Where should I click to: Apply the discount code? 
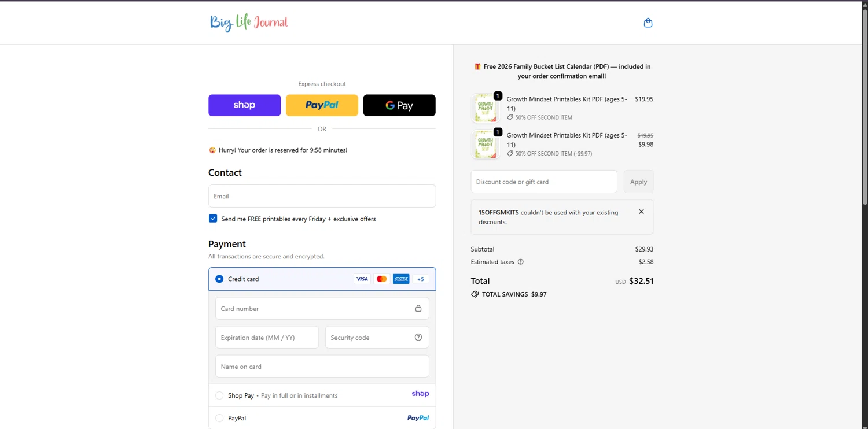(638, 182)
